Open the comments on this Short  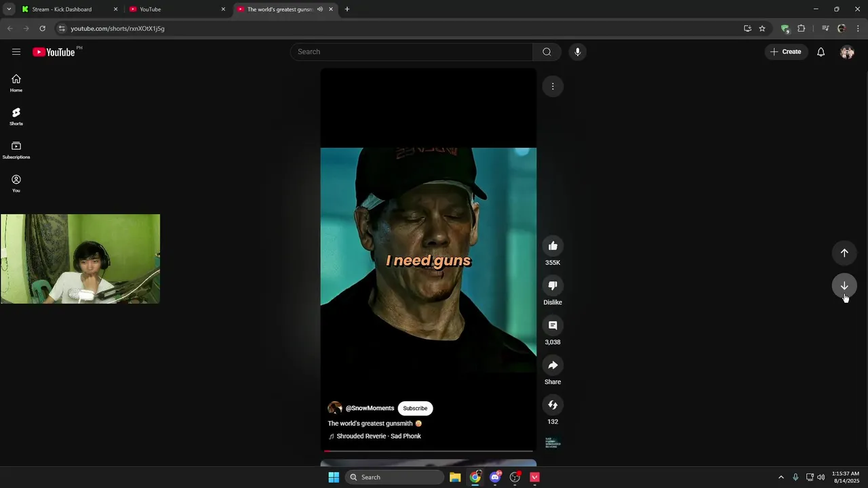click(553, 325)
